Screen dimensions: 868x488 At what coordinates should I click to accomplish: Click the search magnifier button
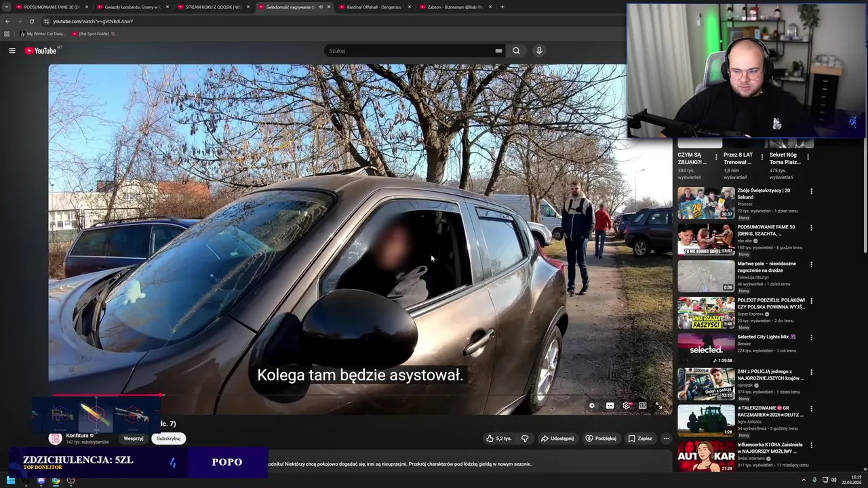pos(516,51)
